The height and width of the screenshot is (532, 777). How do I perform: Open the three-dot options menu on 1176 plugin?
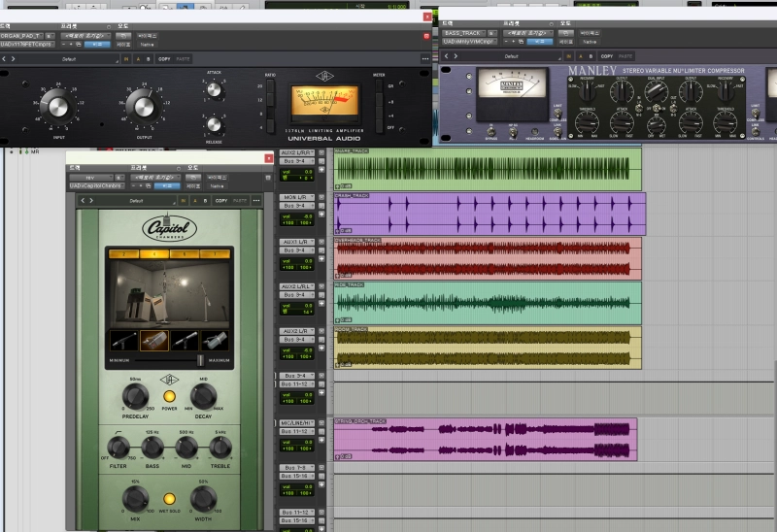tap(424, 58)
